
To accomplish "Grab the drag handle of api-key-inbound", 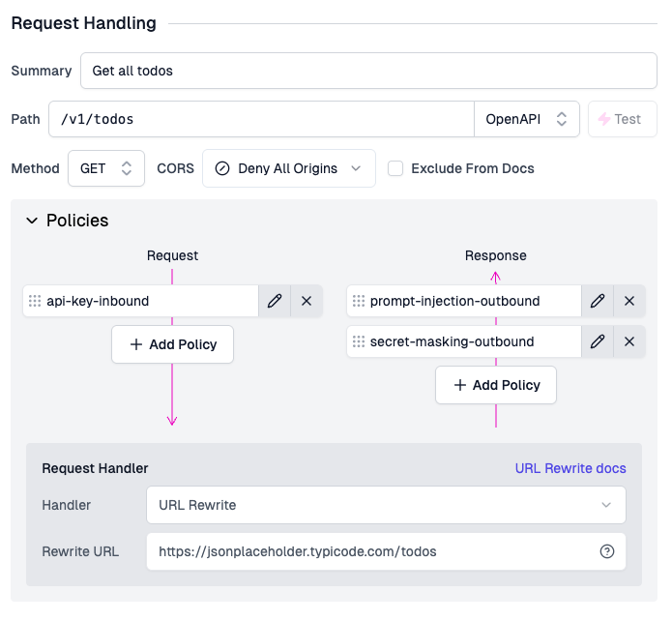I will point(35,301).
